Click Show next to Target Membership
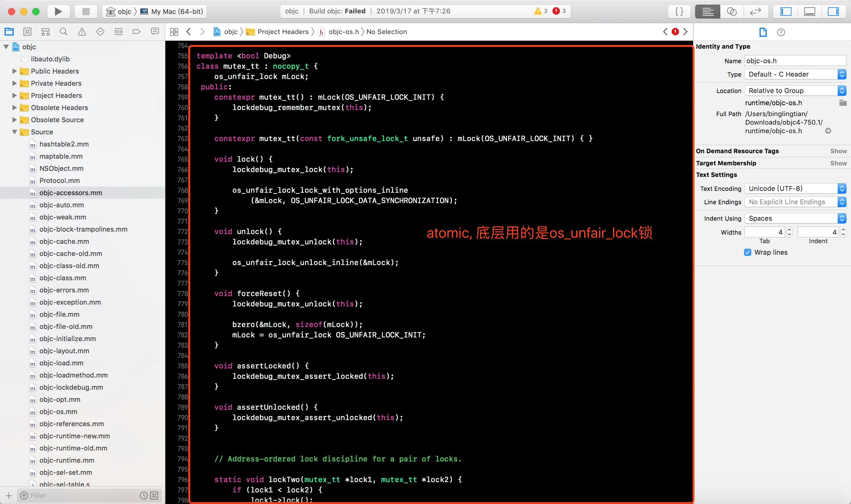Image resolution: width=851 pixels, height=504 pixels. pyautogui.click(x=838, y=163)
